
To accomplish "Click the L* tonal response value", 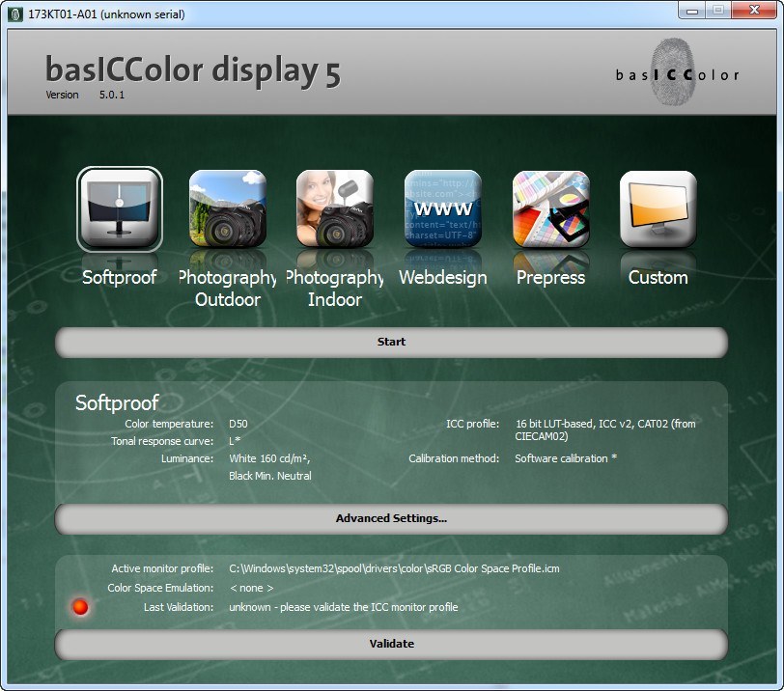I will click(x=235, y=441).
